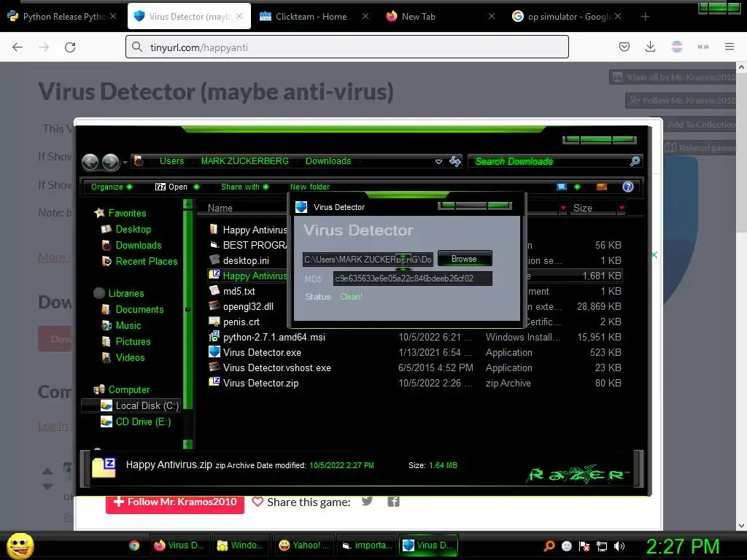
Task: Click the change view icon in Explorer toolbar
Action: (562, 187)
